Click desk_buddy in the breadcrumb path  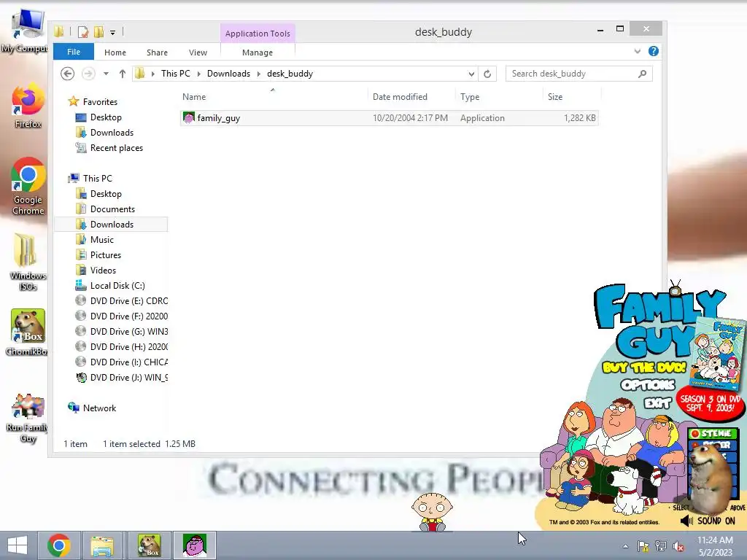pyautogui.click(x=290, y=74)
